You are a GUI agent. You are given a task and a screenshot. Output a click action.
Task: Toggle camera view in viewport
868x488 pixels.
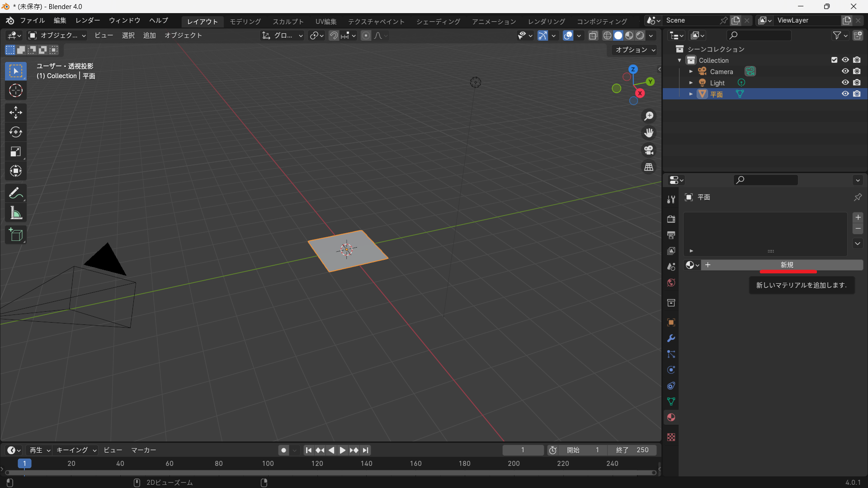649,150
